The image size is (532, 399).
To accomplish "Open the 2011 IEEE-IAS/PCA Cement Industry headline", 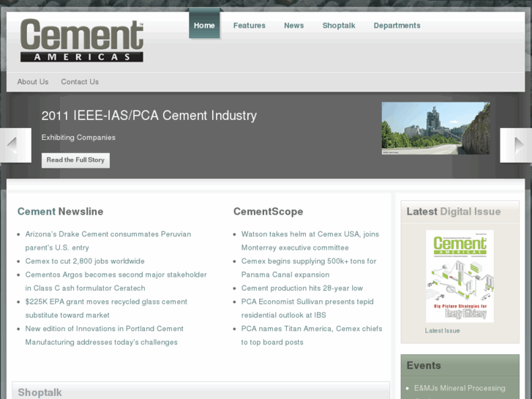I will tap(149, 116).
